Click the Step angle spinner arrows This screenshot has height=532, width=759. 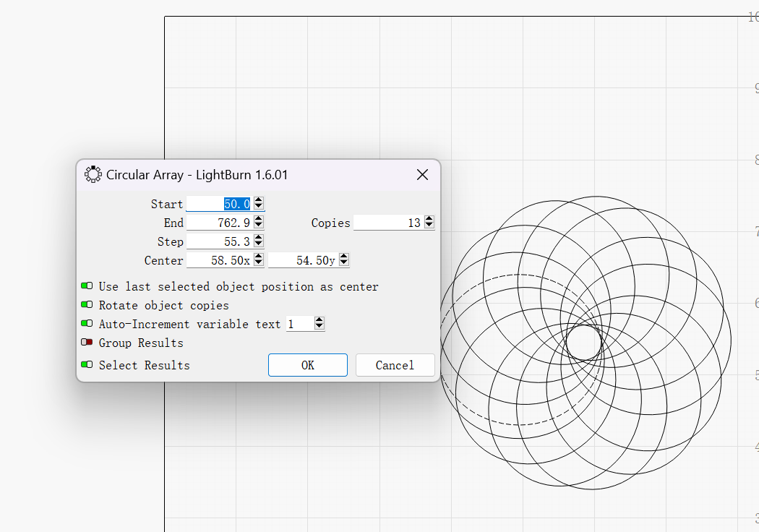259,241
